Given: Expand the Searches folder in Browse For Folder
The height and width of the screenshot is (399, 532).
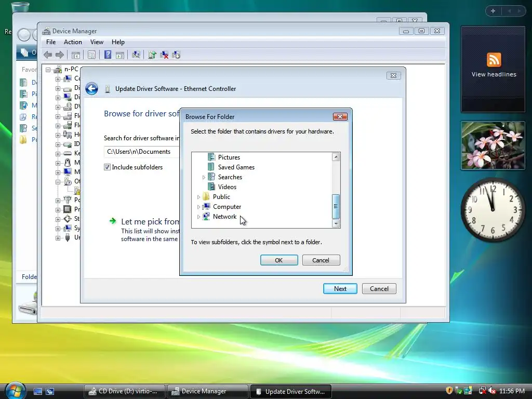Looking at the screenshot, I should 204,177.
